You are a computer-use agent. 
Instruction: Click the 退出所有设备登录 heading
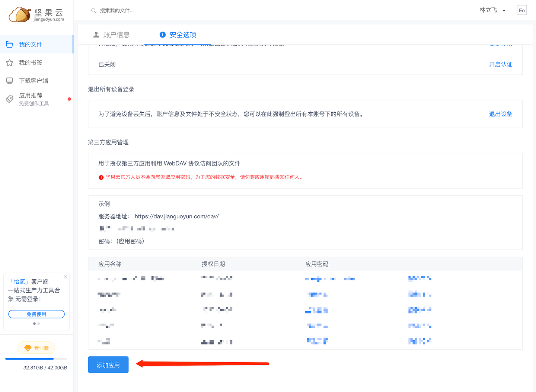111,89
